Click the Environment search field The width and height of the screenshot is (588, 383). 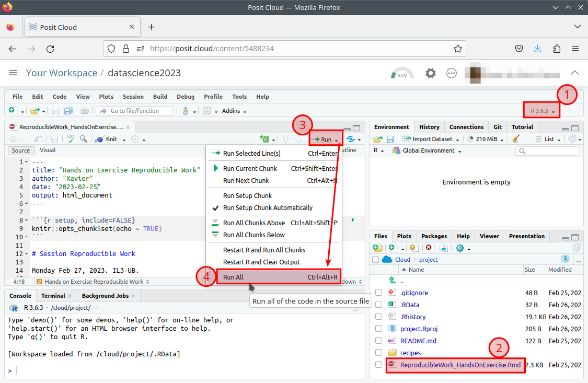pos(547,150)
